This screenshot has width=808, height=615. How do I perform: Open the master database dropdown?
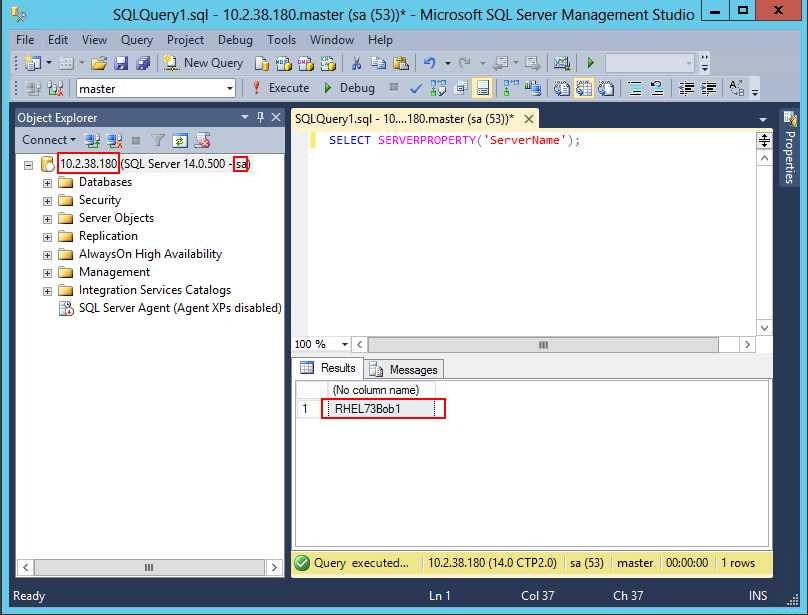coord(229,89)
